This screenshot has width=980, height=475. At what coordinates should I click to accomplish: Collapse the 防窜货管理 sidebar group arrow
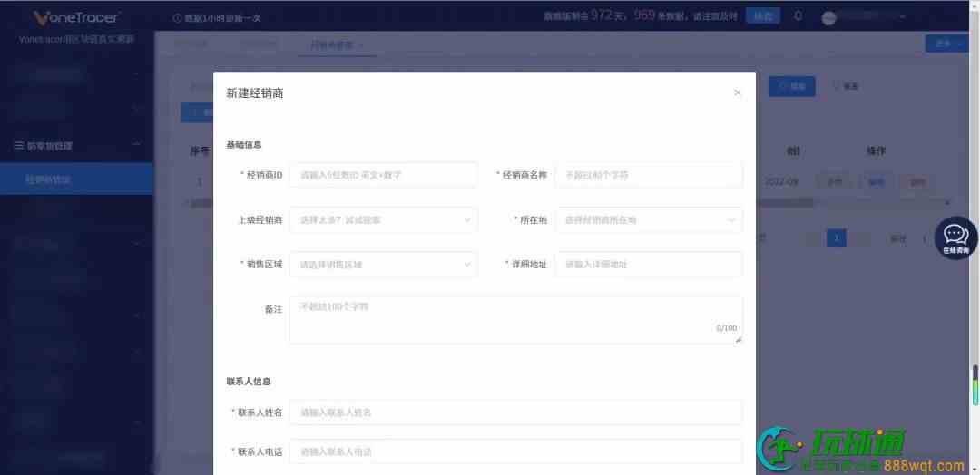[136, 145]
